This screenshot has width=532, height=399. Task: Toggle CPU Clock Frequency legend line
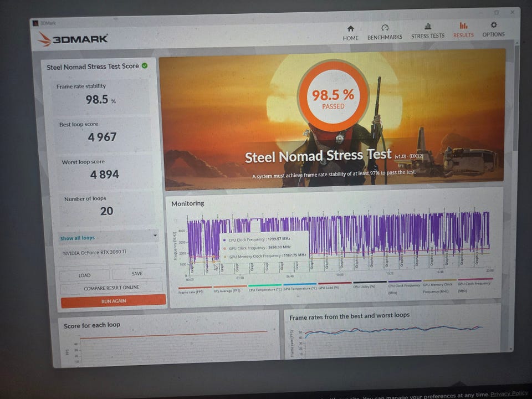tap(405, 288)
